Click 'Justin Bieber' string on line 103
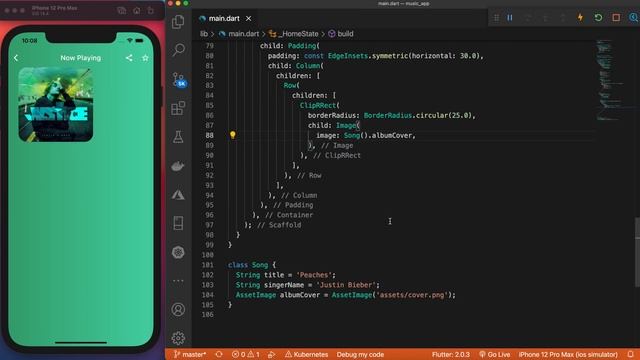The image size is (640, 360). pos(346,285)
